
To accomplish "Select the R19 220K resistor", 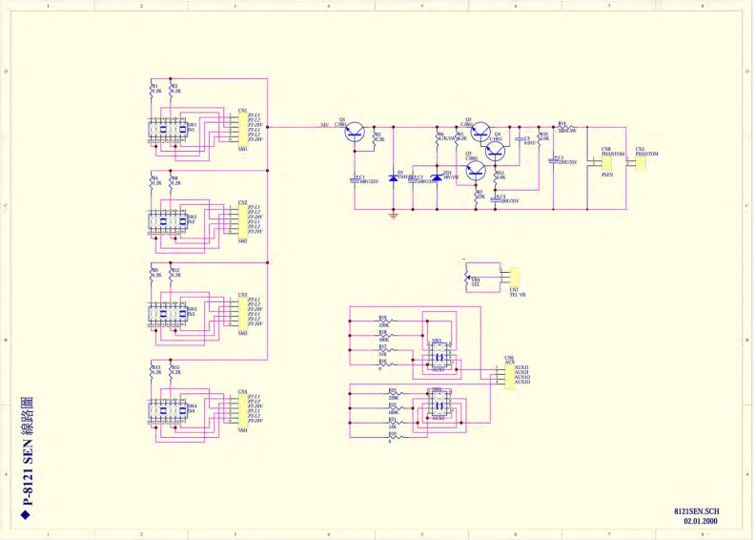I will coord(383,322).
